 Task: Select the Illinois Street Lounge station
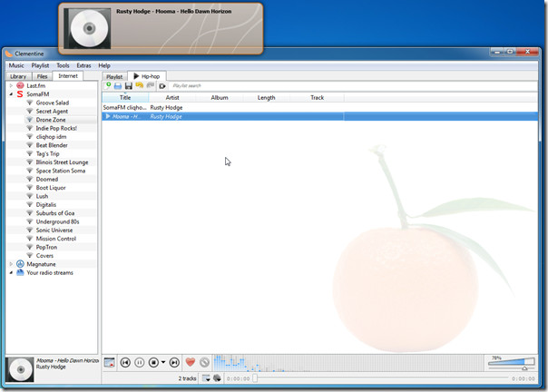tap(62, 162)
